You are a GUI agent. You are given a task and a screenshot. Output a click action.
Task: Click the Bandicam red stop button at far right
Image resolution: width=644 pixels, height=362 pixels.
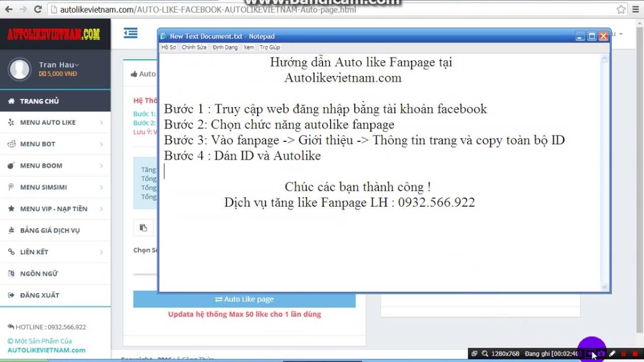pyautogui.click(x=635, y=354)
